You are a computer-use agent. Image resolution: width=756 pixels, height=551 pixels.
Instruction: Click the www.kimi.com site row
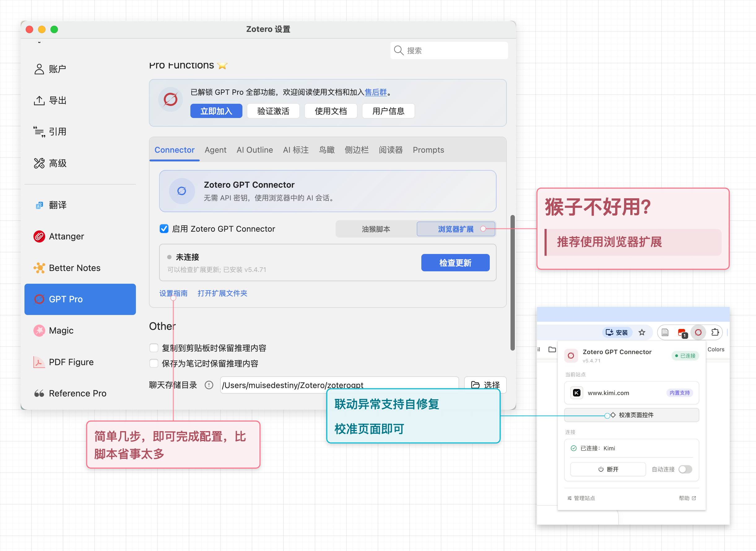point(631,392)
